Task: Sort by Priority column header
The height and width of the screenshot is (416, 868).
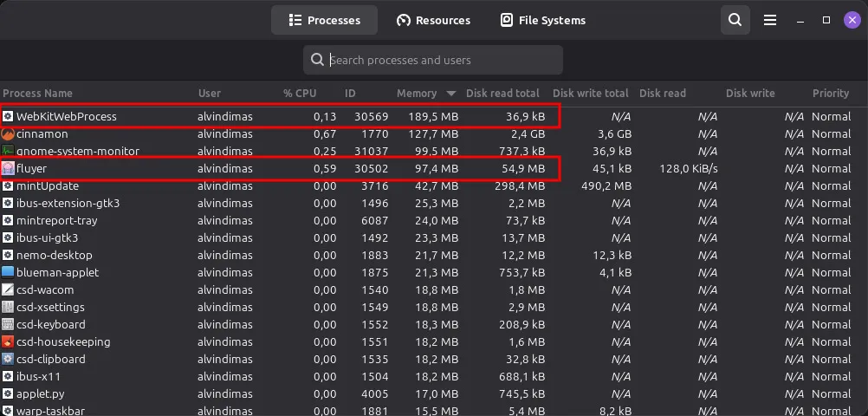Action: point(831,93)
